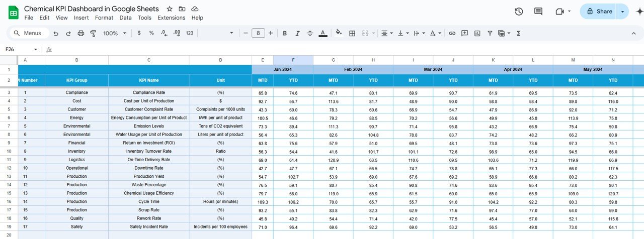Increase decimal places
The width and height of the screenshot is (644, 239).
click(177, 33)
